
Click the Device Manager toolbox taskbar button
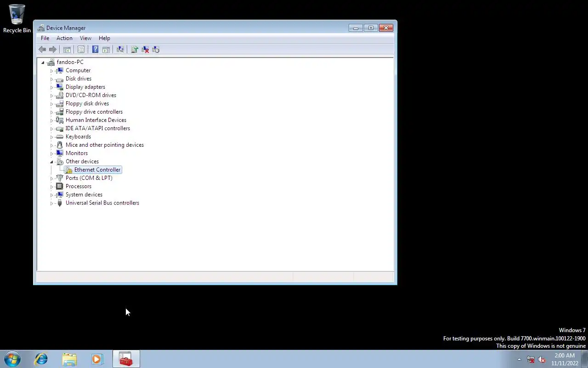[126, 359]
